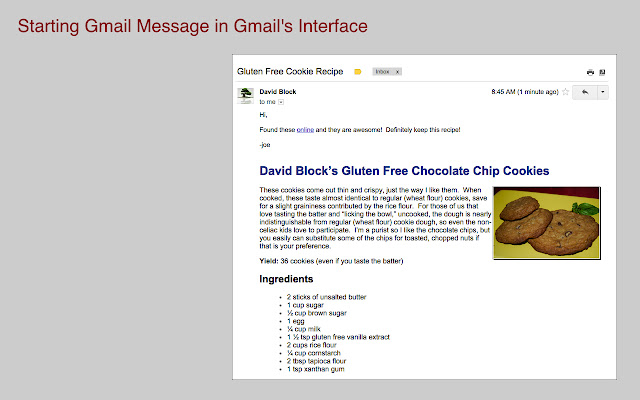Click the '2 tbsp tapioca flour' item

316,361
